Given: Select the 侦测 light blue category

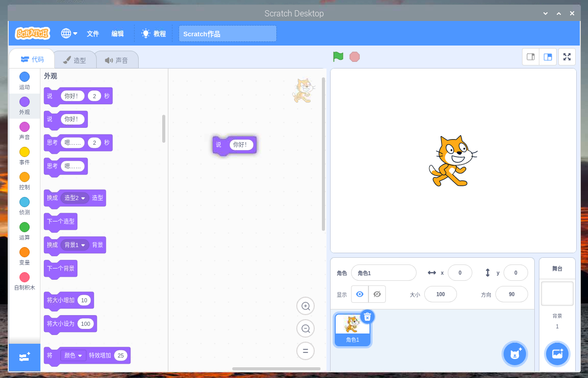Looking at the screenshot, I should (25, 206).
